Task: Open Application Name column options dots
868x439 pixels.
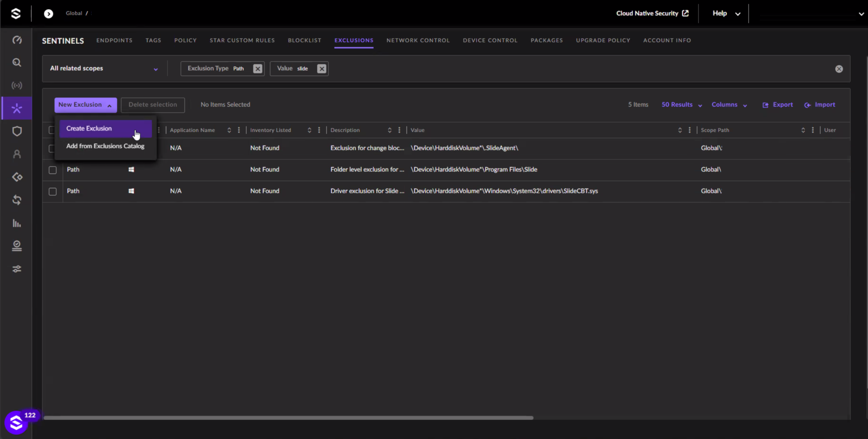Action: (239, 130)
